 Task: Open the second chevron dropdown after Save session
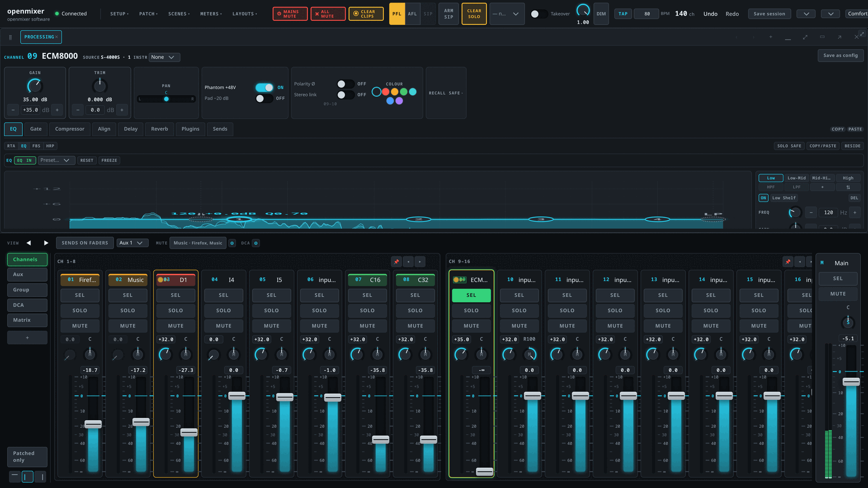point(831,14)
